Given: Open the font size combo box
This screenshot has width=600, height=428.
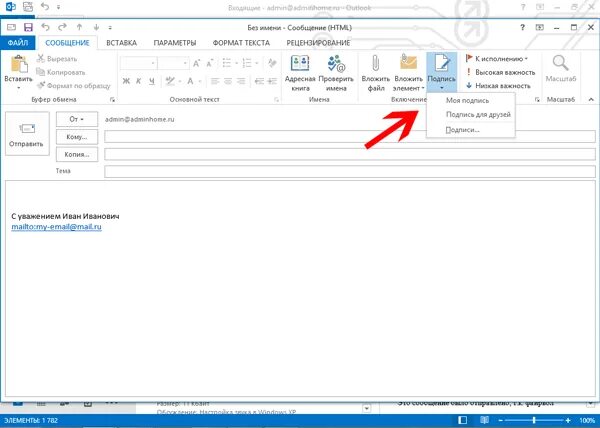Looking at the screenshot, I should pos(173,63).
